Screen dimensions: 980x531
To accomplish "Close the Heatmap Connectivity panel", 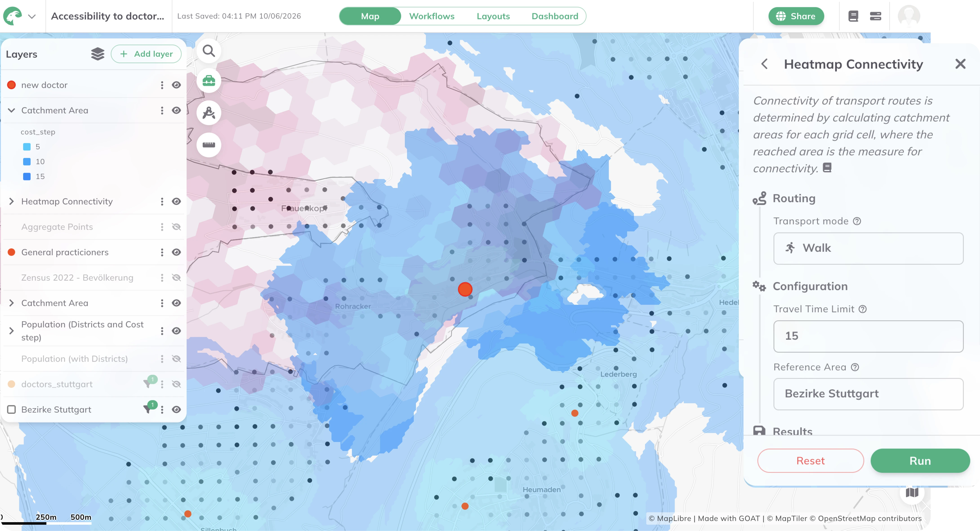I will pos(960,64).
